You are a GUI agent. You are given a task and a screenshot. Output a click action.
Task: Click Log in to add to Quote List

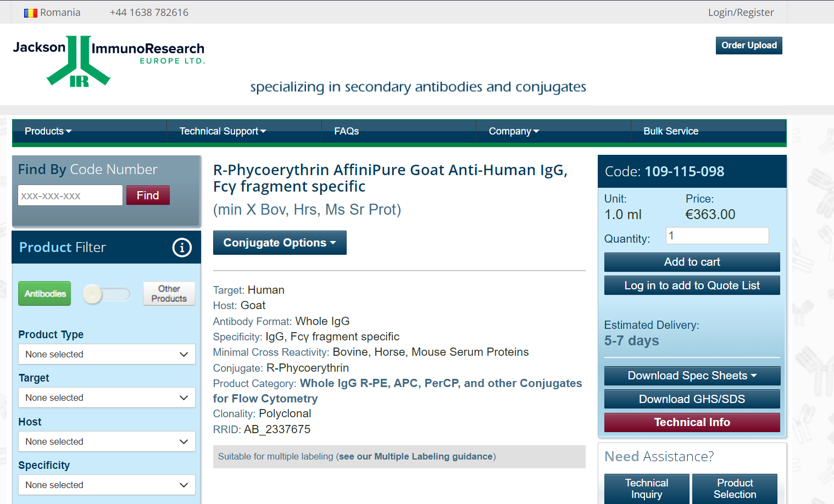coord(692,285)
